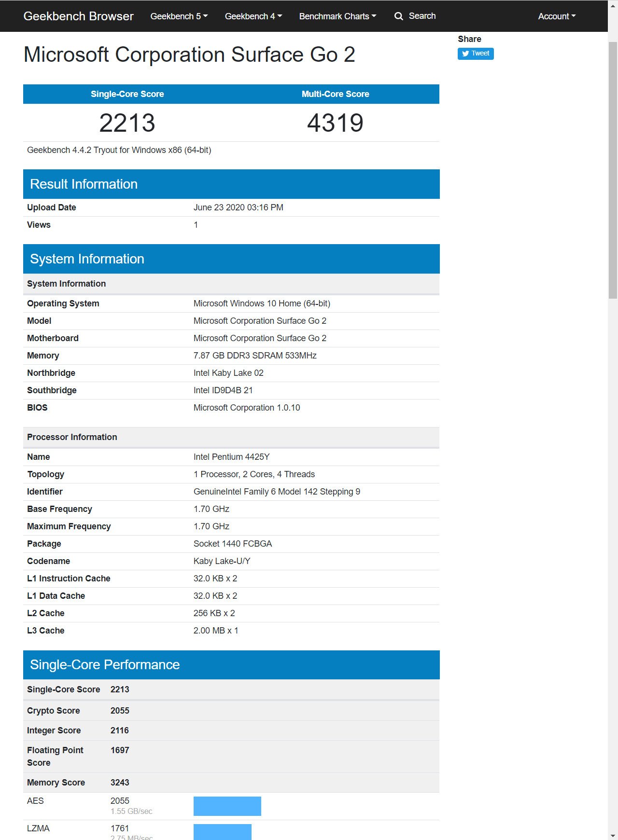
Task: Open the Search link text
Action: [422, 16]
